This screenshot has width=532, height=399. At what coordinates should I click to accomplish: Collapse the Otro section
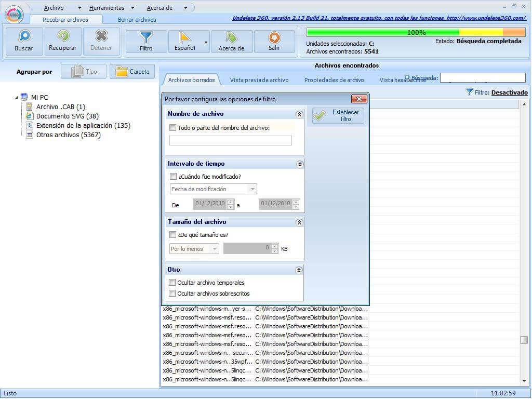(299, 270)
